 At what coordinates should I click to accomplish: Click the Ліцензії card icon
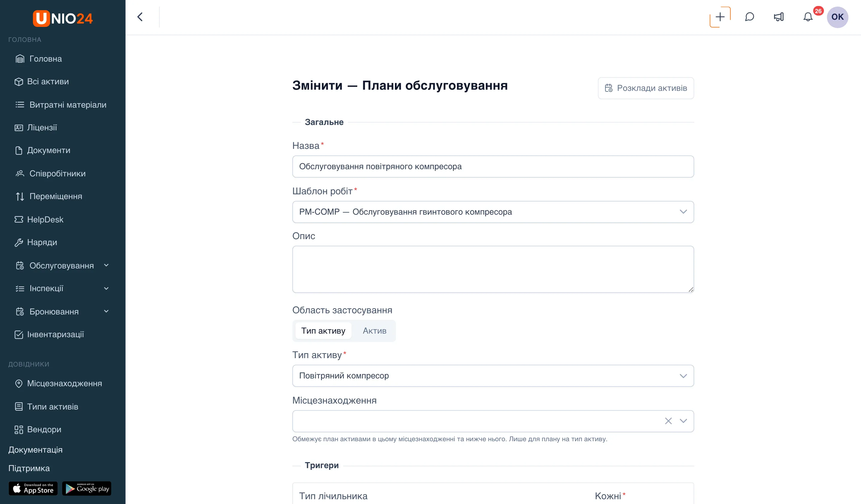[19, 127]
